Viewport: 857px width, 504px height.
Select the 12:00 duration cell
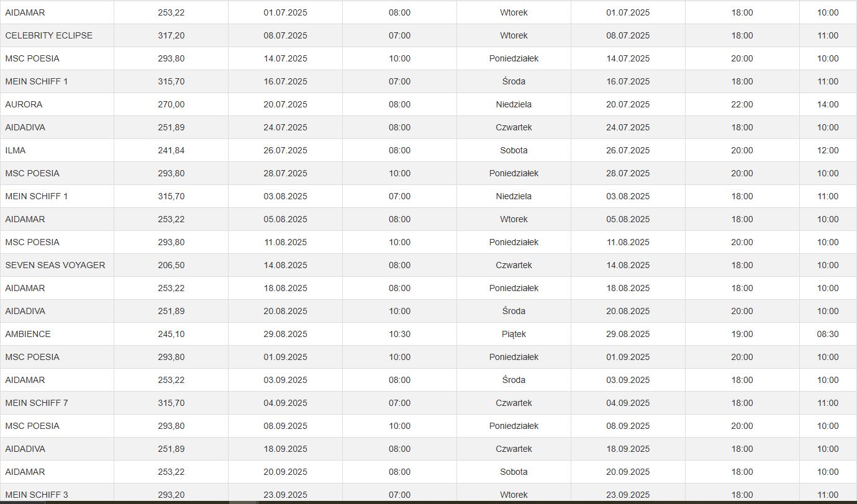point(828,150)
